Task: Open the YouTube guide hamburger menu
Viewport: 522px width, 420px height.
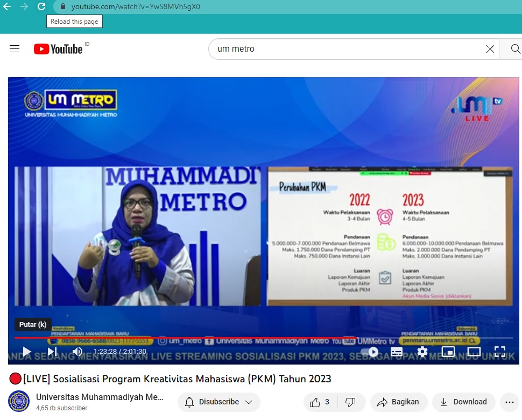Action: coord(15,49)
